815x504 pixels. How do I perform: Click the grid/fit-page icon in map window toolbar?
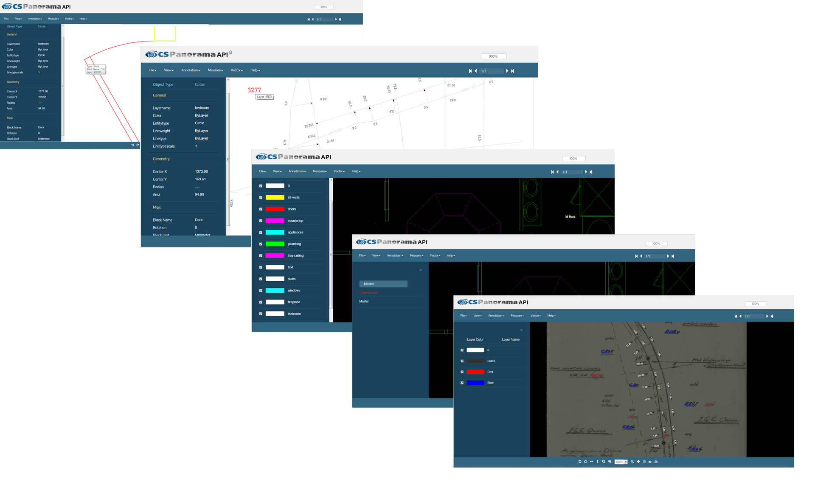[644, 462]
